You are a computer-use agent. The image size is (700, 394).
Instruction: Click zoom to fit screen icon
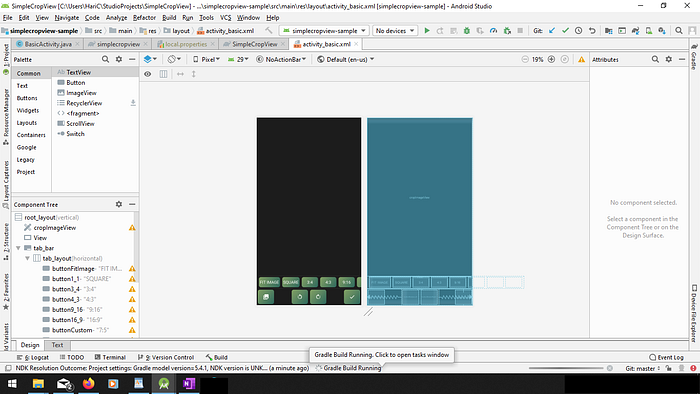pyautogui.click(x=565, y=59)
